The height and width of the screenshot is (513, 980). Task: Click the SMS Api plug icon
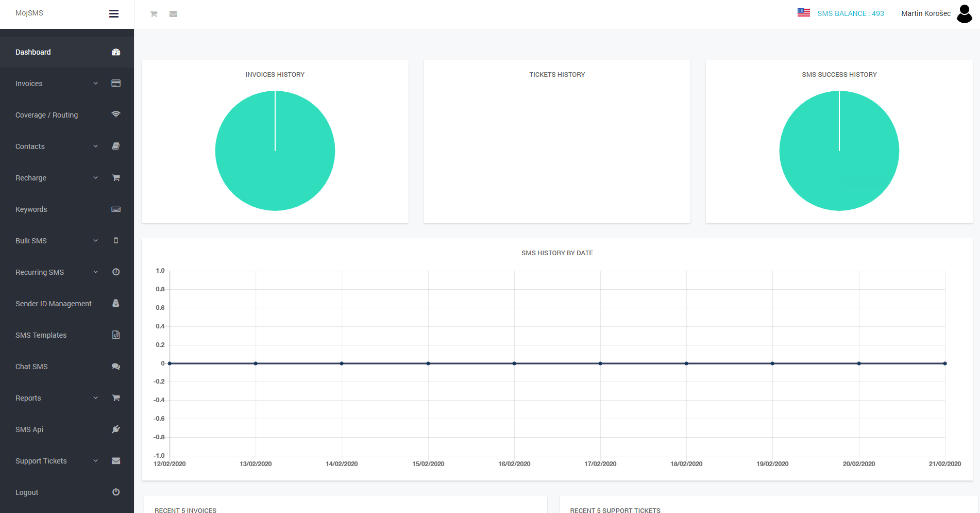(x=116, y=429)
